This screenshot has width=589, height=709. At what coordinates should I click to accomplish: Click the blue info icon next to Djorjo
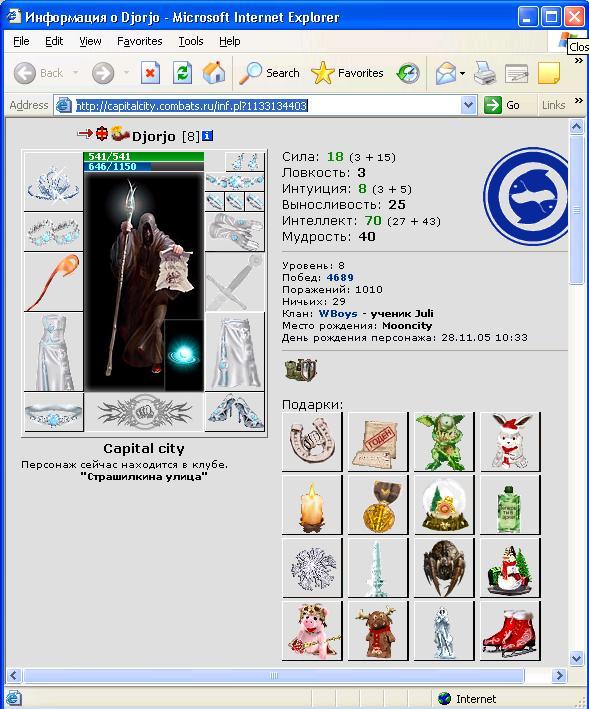[207, 136]
